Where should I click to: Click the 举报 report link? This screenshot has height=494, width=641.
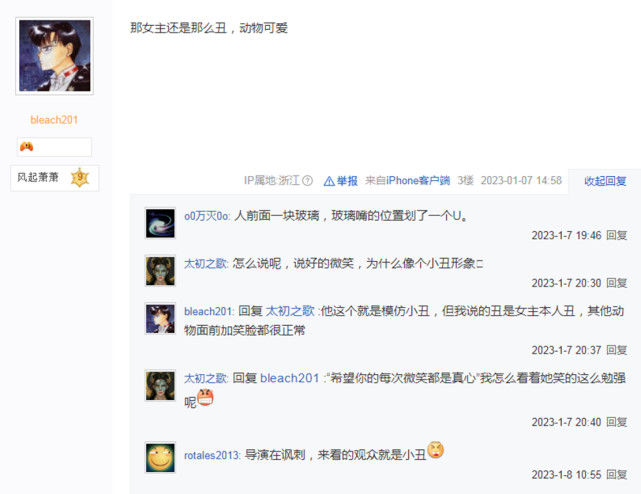347,181
